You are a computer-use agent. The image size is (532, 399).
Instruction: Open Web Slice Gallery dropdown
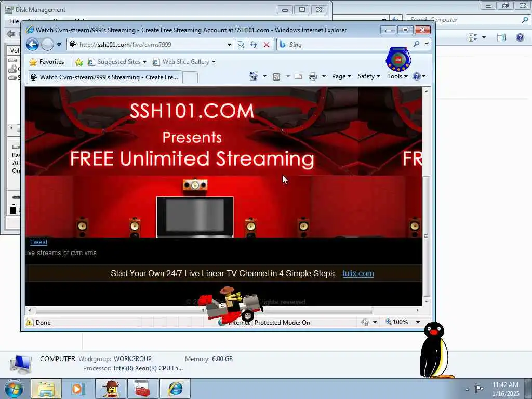184,62
